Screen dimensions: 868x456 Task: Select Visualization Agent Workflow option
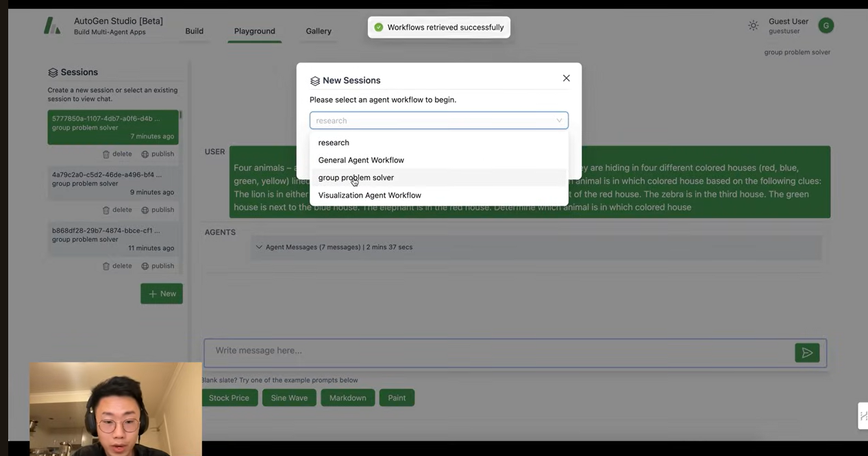[370, 195]
